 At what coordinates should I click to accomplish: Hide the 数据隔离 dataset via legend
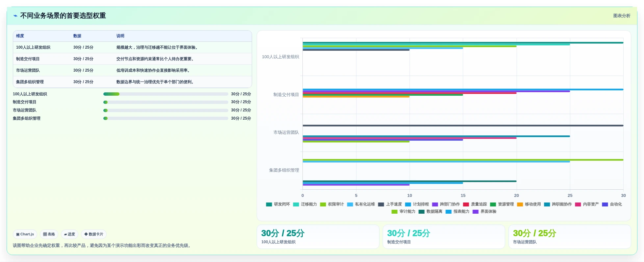[x=430, y=212]
